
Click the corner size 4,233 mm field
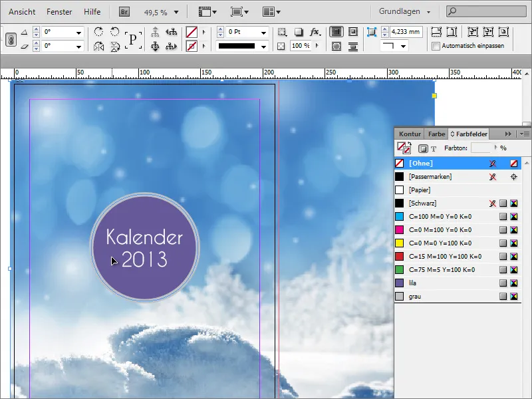(x=406, y=32)
